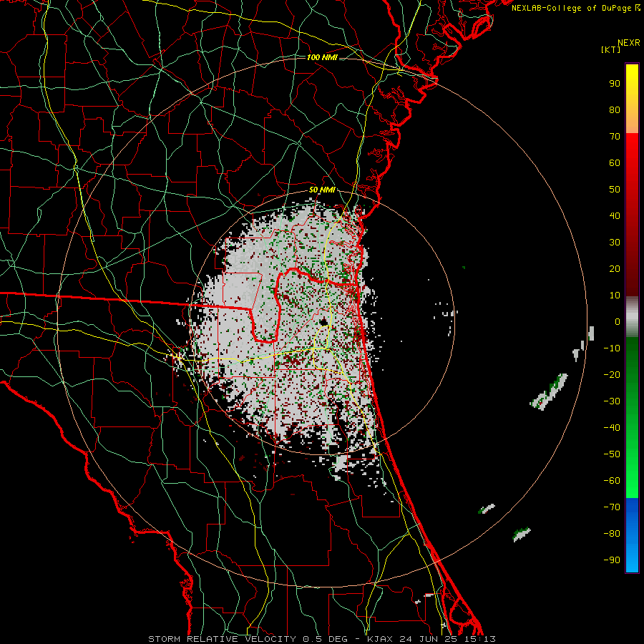Viewport: 644px width, 644px height.
Task: Click the -30 value on the velocity scale
Action: point(612,401)
